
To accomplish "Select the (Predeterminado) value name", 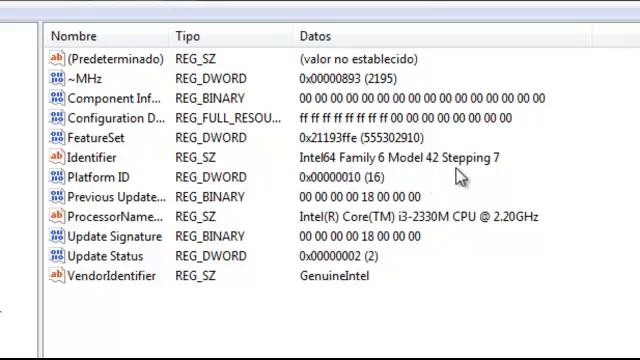I will click(x=116, y=59).
